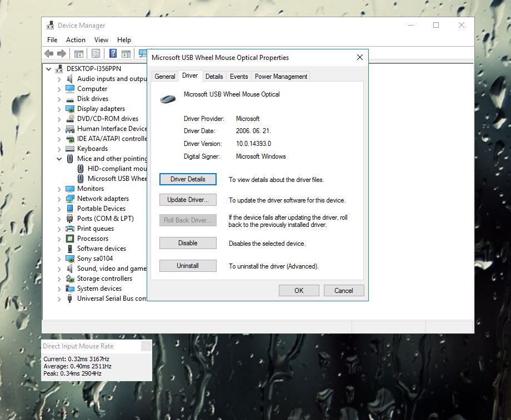511x420 pixels.
Task: Click the Human Interface Devices icon
Action: [x=70, y=129]
